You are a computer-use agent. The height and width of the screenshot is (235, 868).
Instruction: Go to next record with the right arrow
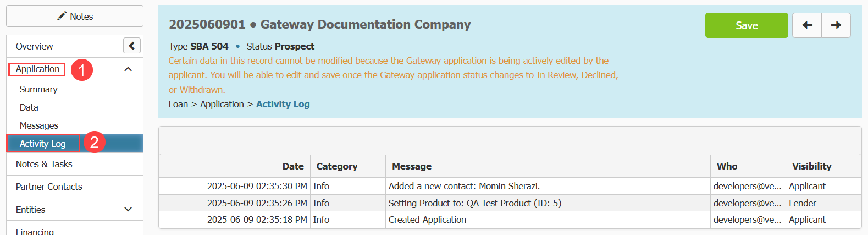[x=836, y=25]
